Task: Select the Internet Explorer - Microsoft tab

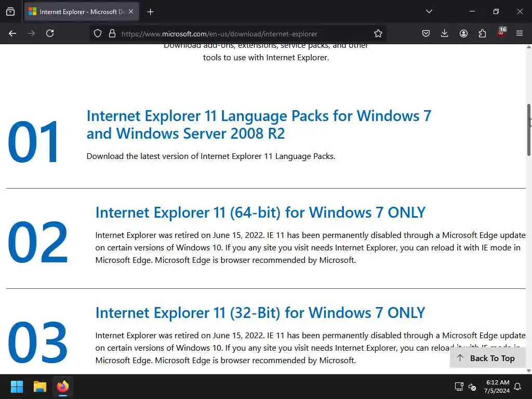Action: pos(82,12)
